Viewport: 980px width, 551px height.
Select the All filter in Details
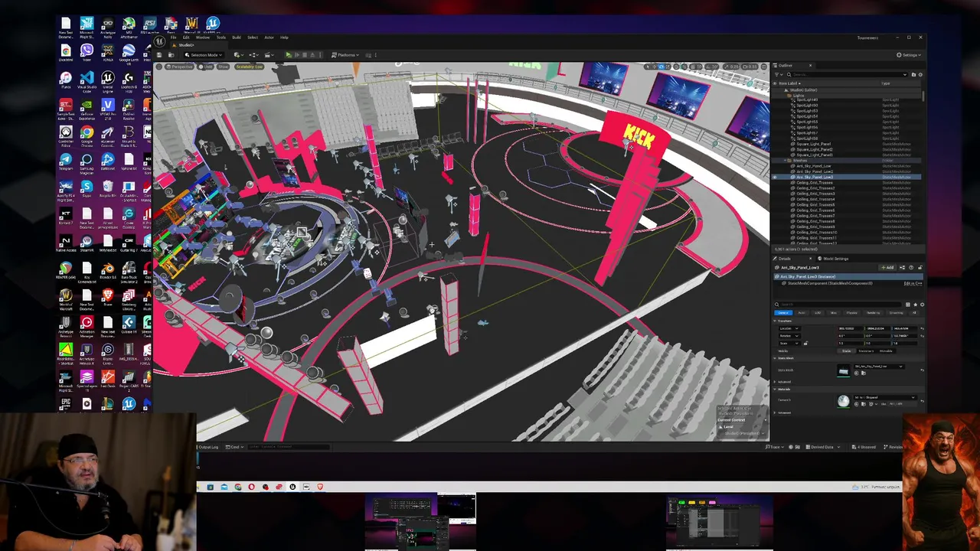point(914,313)
